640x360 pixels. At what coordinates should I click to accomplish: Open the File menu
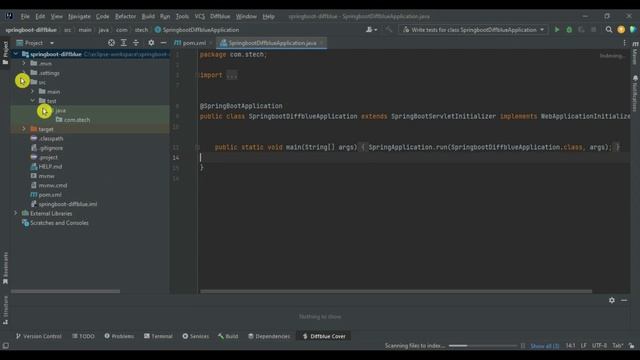25,16
